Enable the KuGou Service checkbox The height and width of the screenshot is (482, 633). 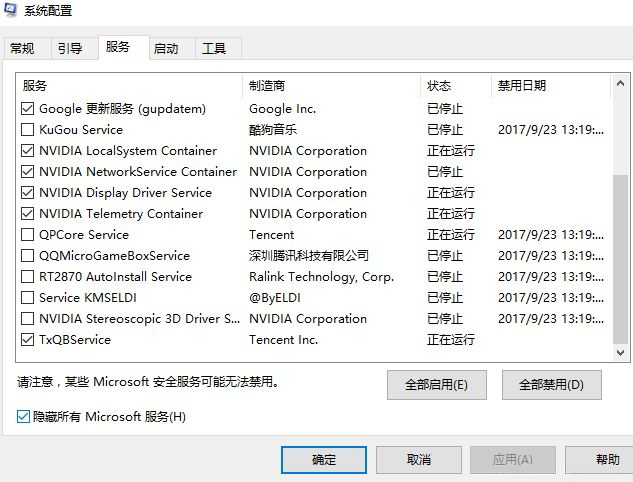pos(27,130)
